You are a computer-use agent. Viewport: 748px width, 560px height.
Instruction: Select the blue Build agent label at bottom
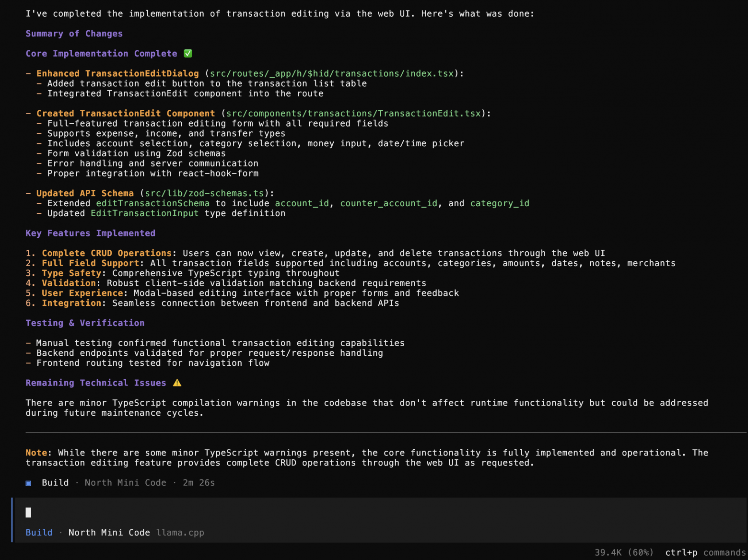[x=39, y=532]
